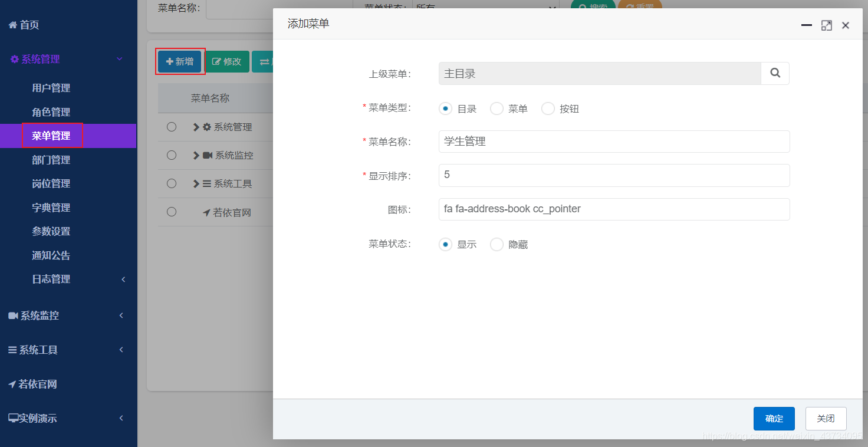868x447 pixels.
Task: Expand the 系统工具 sidebar section arrow
Action: pos(121,350)
